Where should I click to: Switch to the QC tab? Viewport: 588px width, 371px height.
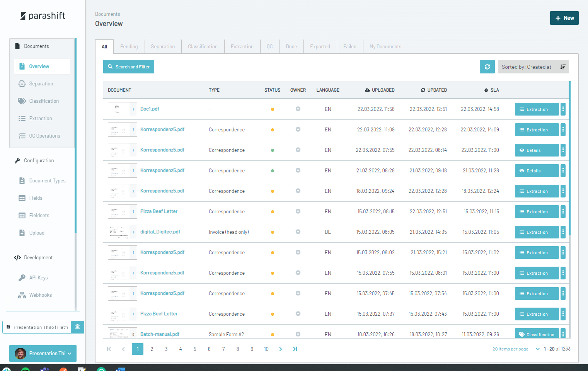[269, 47]
